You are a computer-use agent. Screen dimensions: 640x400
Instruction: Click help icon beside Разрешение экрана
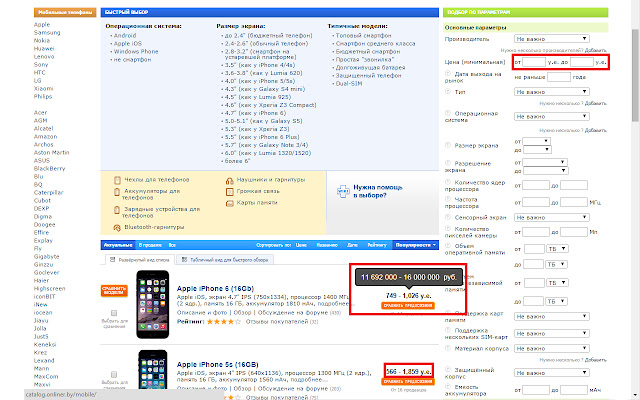tap(448, 163)
